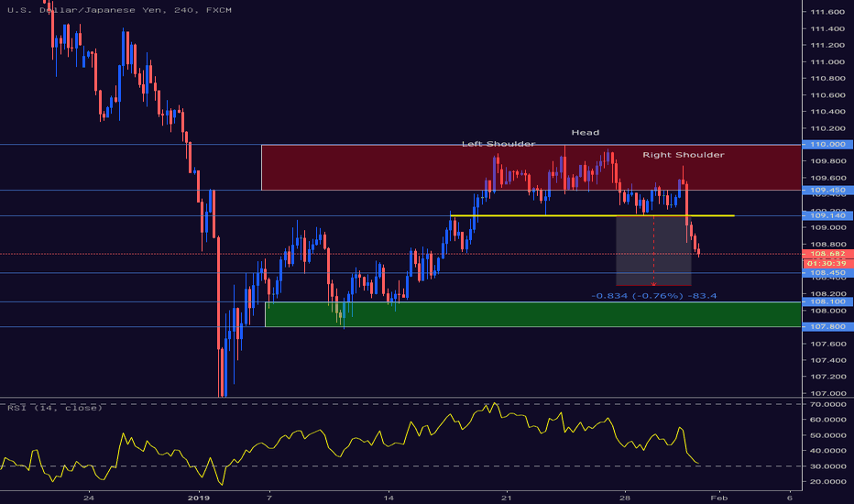Select the green support zone rectangle

(532, 314)
